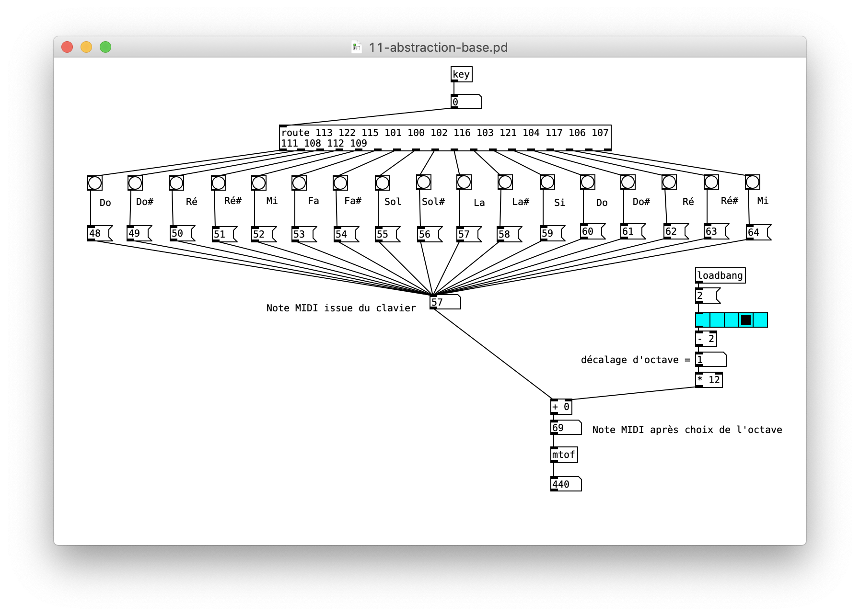
Task: Click the green zoom window button
Action: (105, 47)
